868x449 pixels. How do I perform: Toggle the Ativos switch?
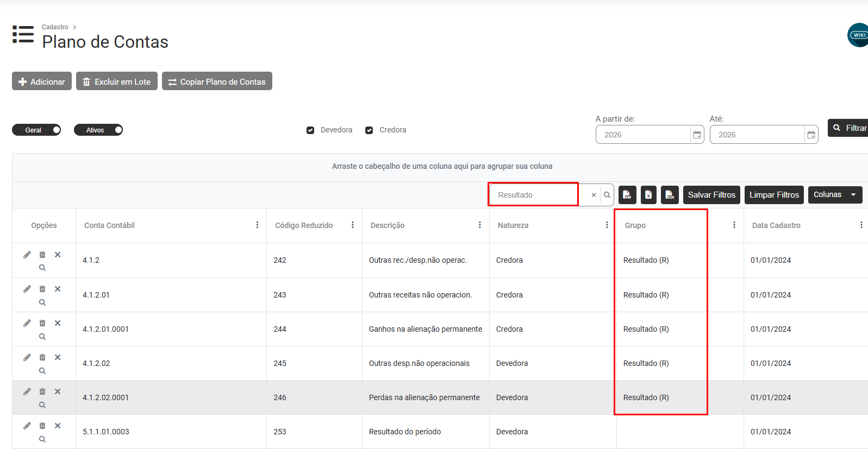pyautogui.click(x=98, y=130)
